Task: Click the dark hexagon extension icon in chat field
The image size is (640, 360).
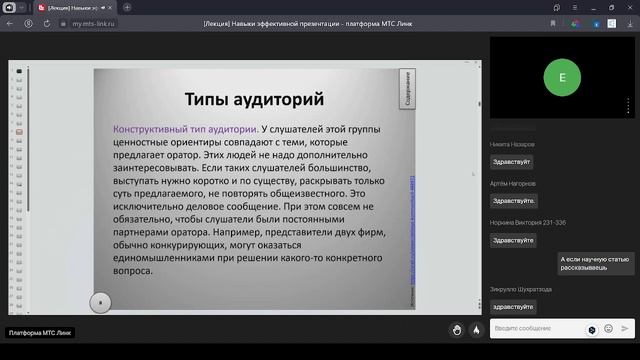Action: point(592,330)
